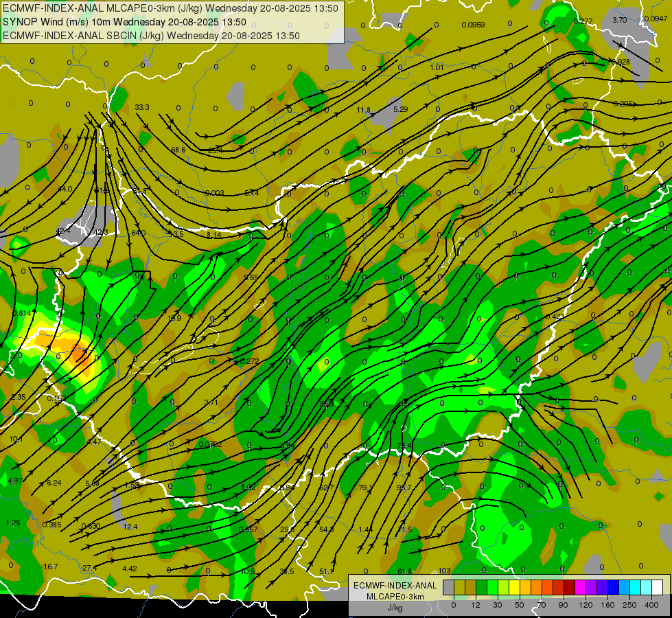Click the map value 1.01
The height and width of the screenshot is (618, 672).
(437, 67)
